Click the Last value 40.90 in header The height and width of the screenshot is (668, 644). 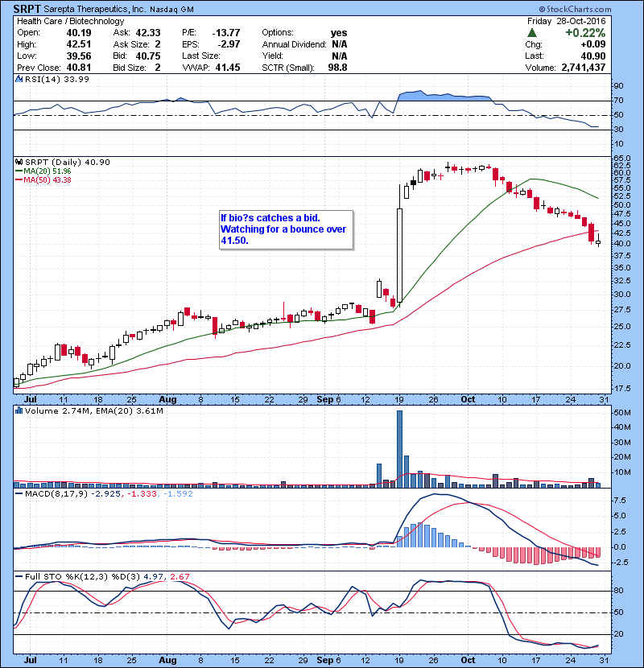coord(592,56)
